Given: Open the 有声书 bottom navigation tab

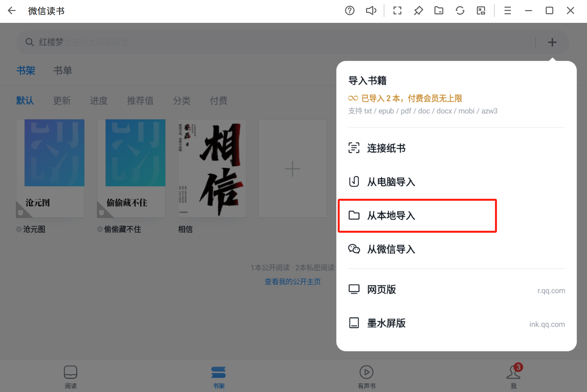Looking at the screenshot, I should click(x=367, y=377).
